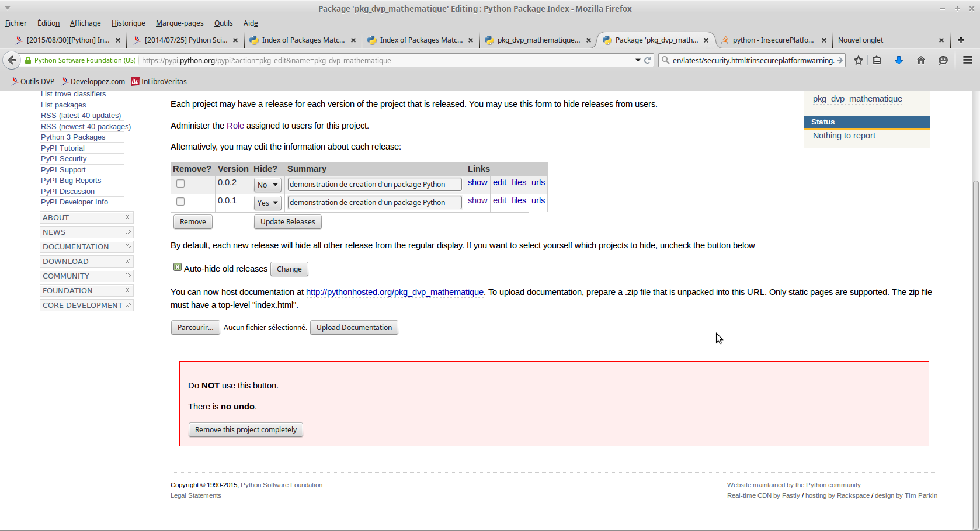Click the browser back arrow button

point(12,60)
